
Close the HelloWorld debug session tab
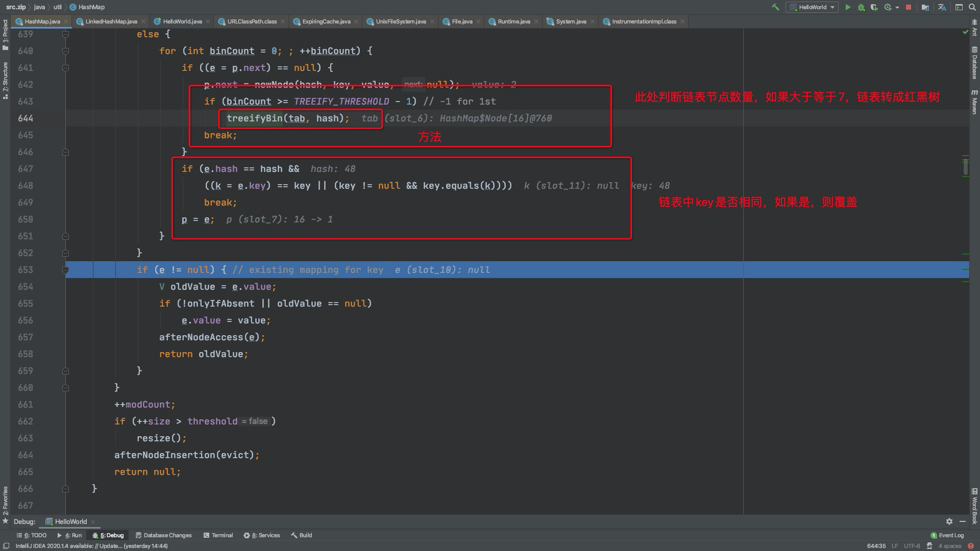pos(92,521)
